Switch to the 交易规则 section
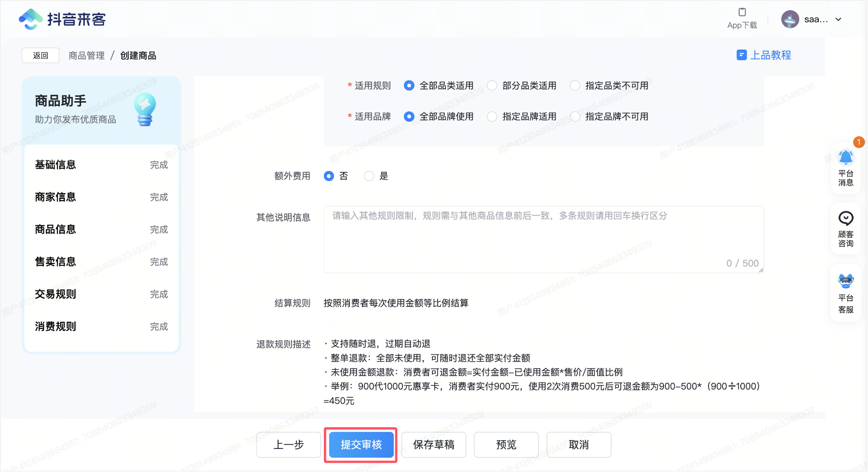 point(55,294)
